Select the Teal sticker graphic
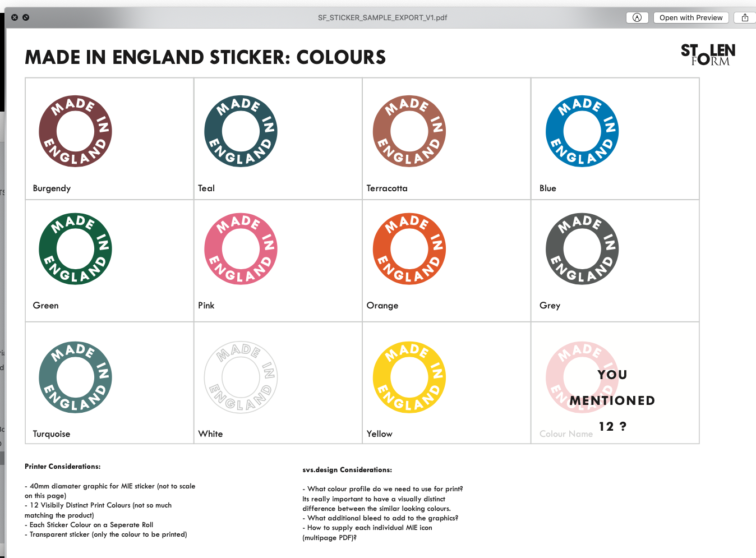 [x=241, y=131]
